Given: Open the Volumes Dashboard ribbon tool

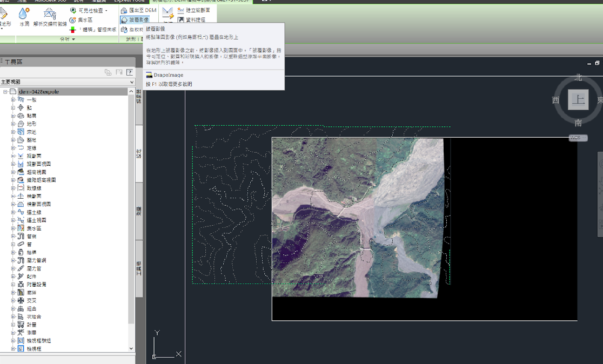Looking at the screenshot, I should click(x=93, y=29).
